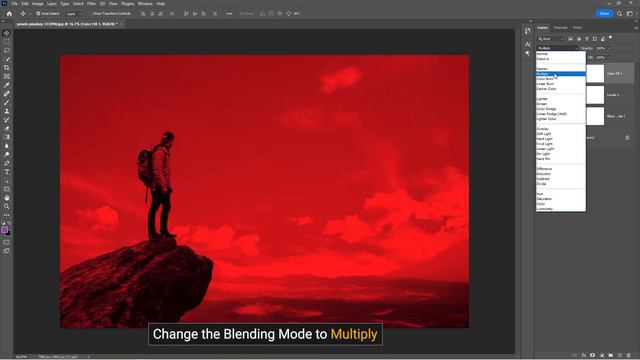Select the Crop tool
Screen dimensions: 640x360
tap(7, 68)
